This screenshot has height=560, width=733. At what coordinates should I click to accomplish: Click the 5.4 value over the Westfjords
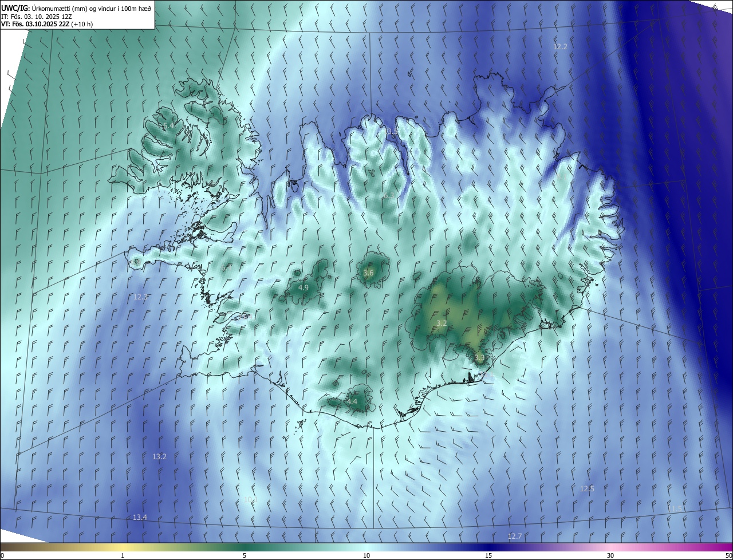pyautogui.click(x=168, y=125)
